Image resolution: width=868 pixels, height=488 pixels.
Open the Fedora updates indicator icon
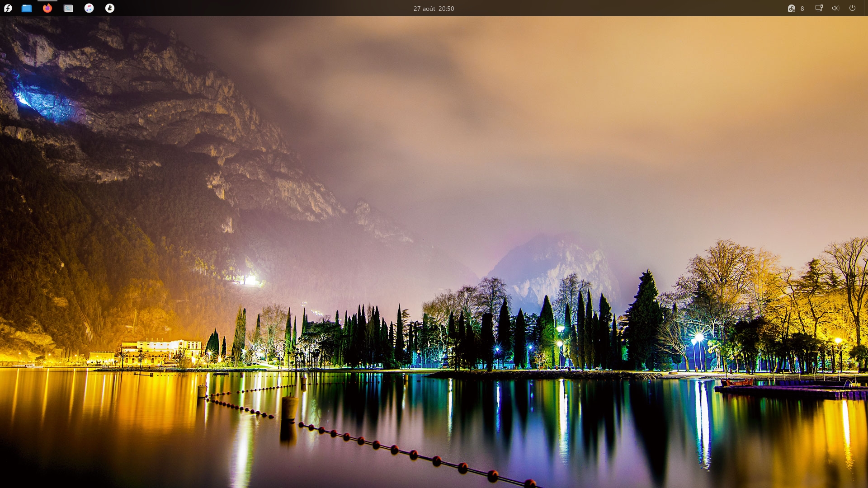pos(791,8)
